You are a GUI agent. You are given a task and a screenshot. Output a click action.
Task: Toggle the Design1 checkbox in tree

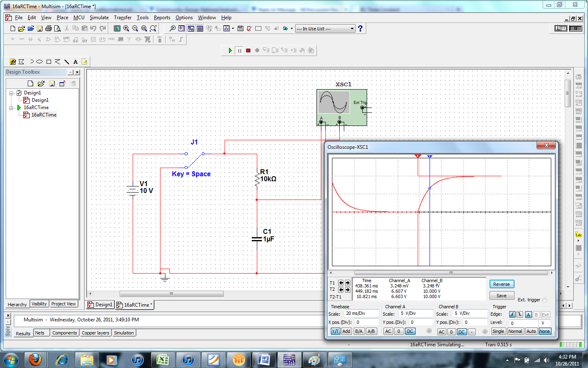tap(19, 93)
